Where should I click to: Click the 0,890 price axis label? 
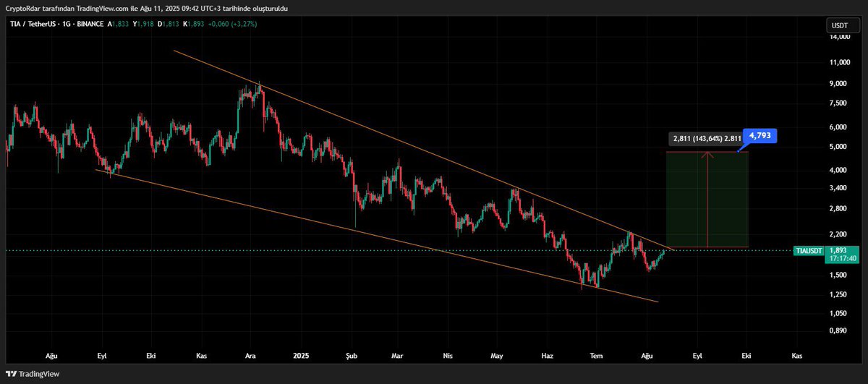838,331
